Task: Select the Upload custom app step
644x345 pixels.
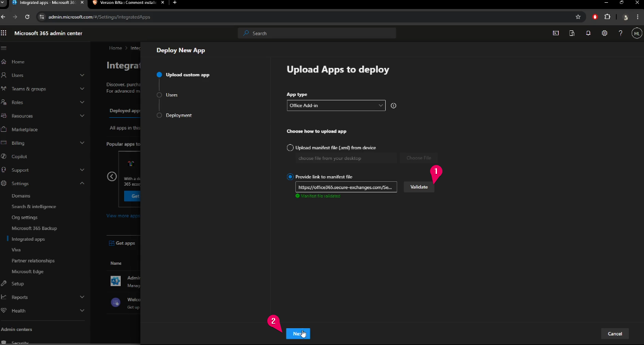Action: point(188,75)
